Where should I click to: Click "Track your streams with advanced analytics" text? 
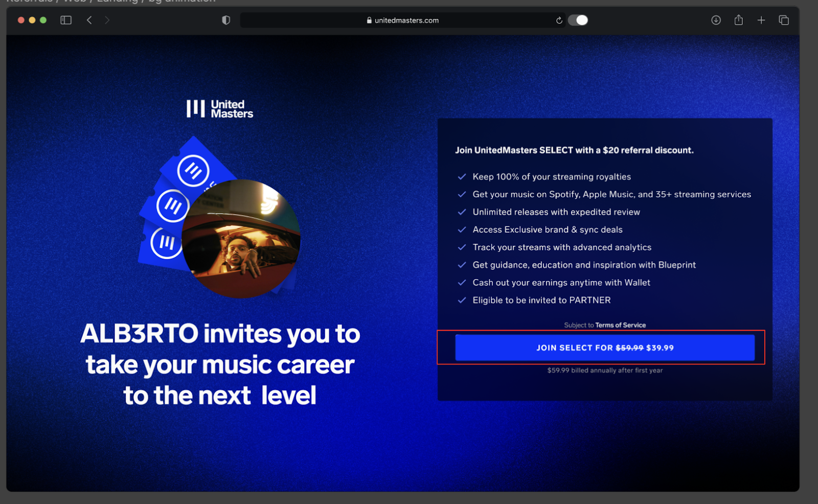click(x=562, y=247)
